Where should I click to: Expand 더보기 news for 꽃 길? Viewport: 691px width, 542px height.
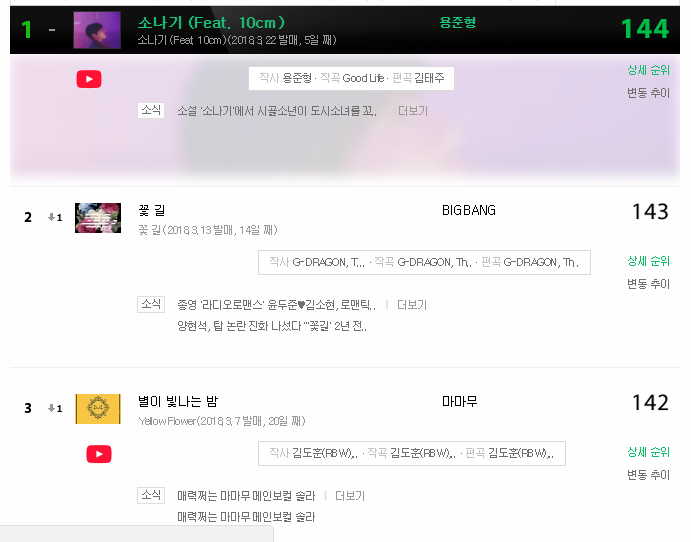click(412, 305)
